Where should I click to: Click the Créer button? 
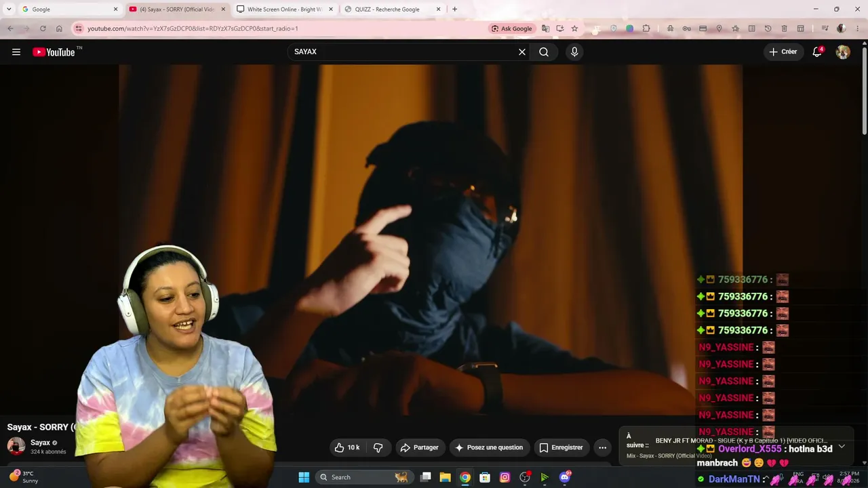pyautogui.click(x=783, y=52)
